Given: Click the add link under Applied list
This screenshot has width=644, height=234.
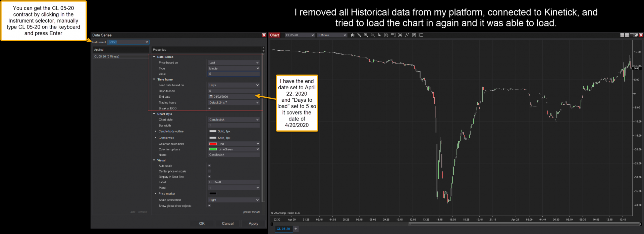Looking at the screenshot, I should [133, 212].
